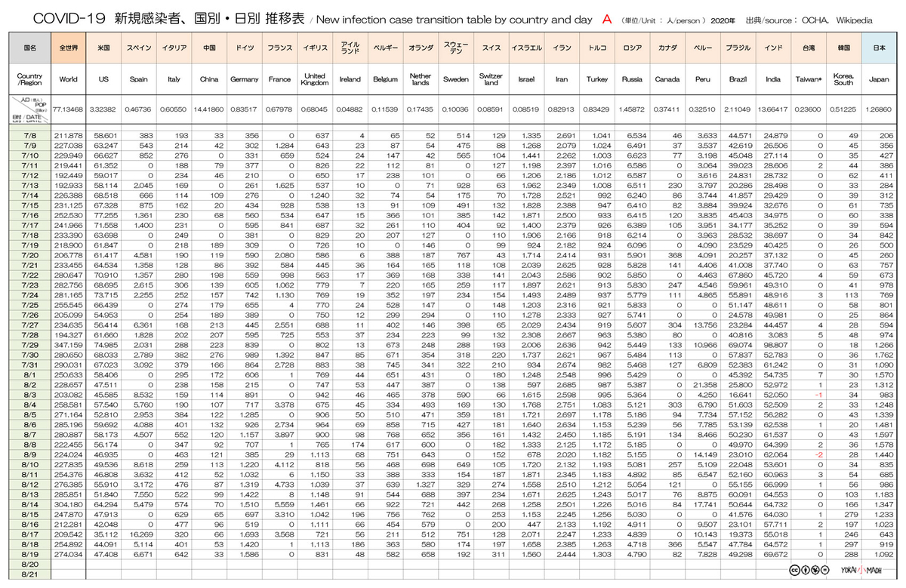906x588 pixels.
Task: Select the 7/8 date row label
Action: [31, 134]
